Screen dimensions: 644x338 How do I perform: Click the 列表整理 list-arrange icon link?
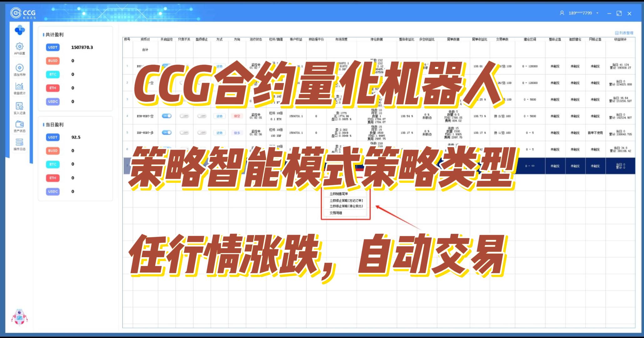(x=624, y=33)
